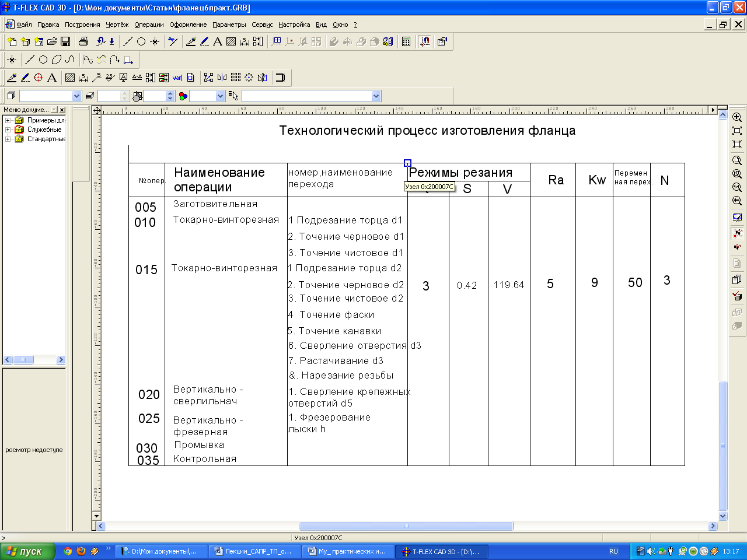
Task: Click the 'Заготовительная' operation text
Action: 215,204
